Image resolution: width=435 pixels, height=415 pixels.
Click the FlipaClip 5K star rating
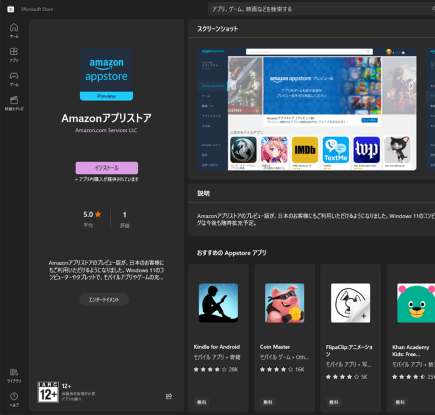pyautogui.click(x=347, y=377)
